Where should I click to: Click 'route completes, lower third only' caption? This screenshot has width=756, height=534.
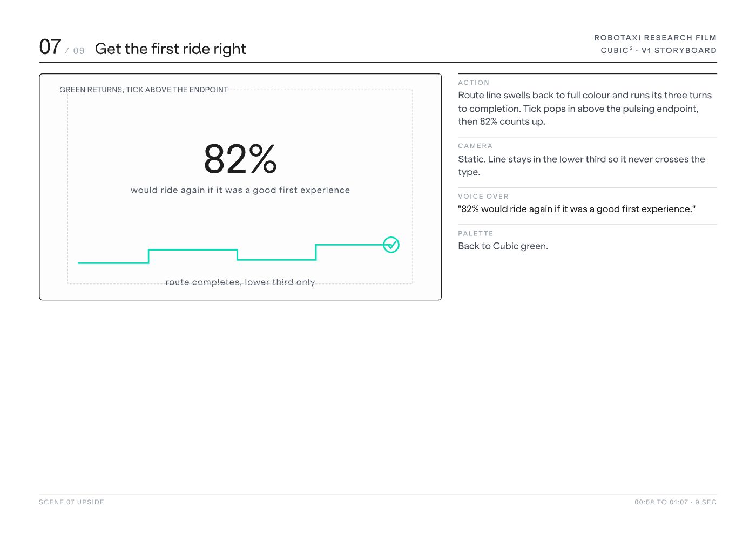(240, 282)
